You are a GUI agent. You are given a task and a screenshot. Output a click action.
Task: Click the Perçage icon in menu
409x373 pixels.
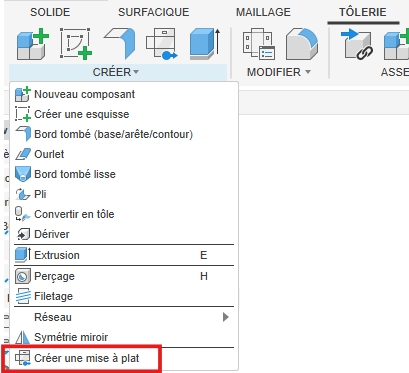click(23, 276)
